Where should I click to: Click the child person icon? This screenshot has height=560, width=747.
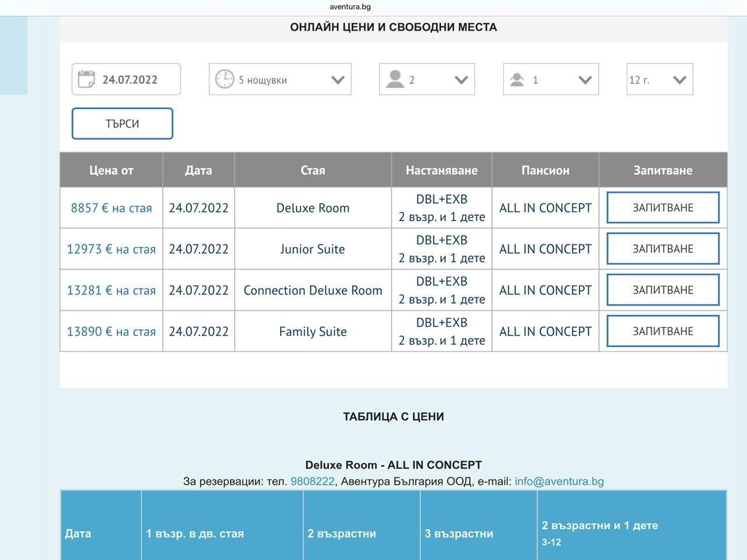click(x=517, y=79)
